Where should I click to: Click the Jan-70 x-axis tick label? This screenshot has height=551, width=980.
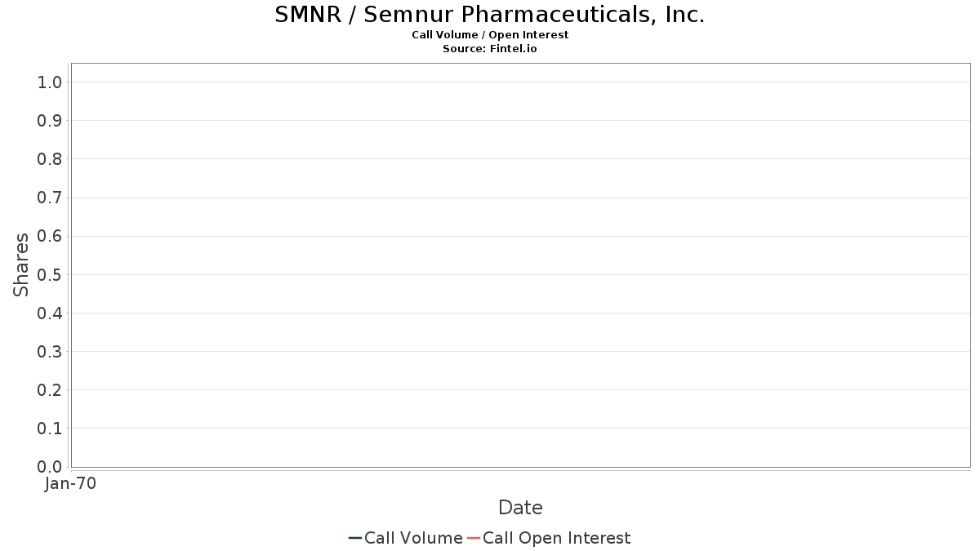70,484
